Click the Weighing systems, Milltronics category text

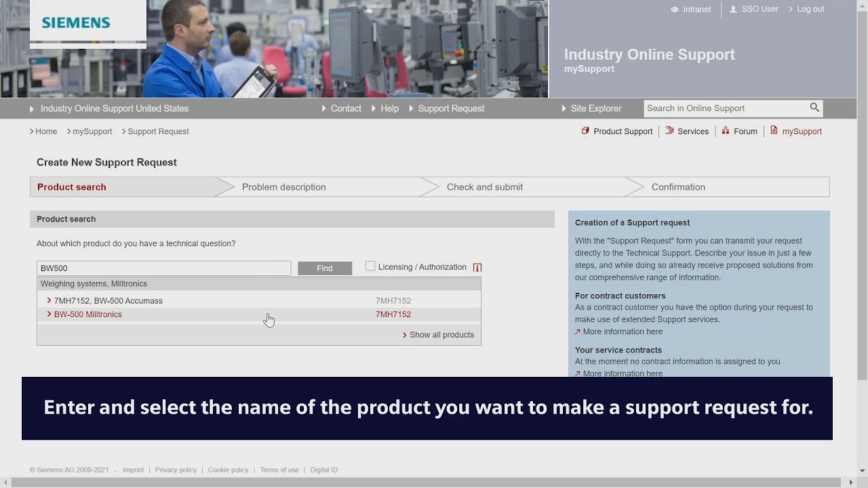tap(94, 284)
